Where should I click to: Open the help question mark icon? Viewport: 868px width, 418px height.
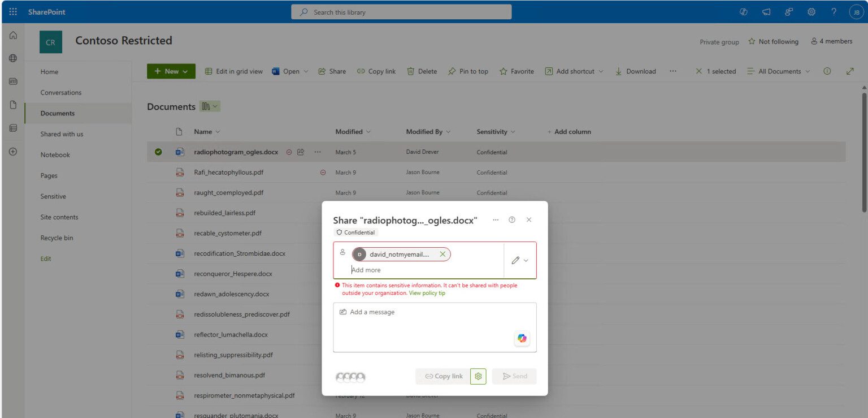click(835, 11)
